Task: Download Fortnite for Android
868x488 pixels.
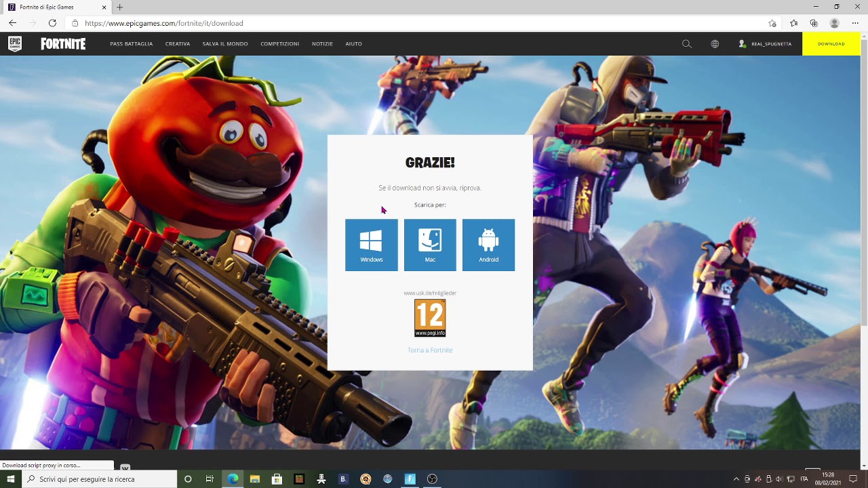Action: 488,245
